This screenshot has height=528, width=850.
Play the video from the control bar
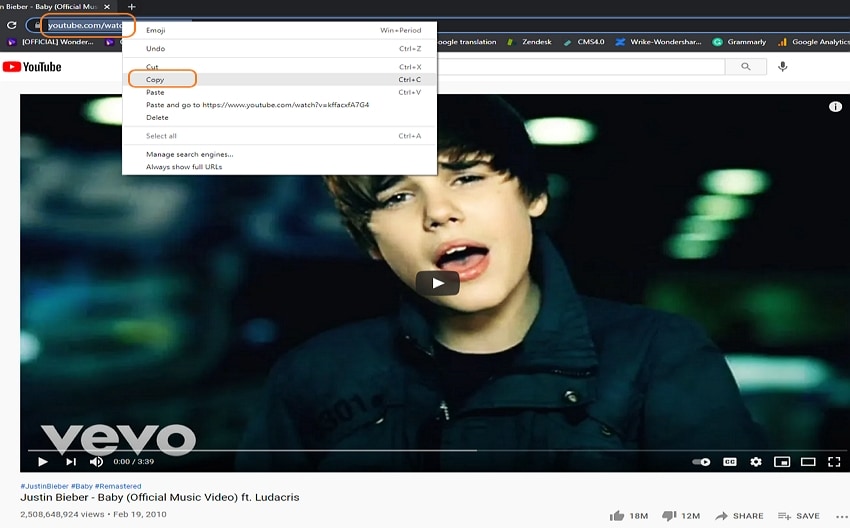[x=43, y=462]
